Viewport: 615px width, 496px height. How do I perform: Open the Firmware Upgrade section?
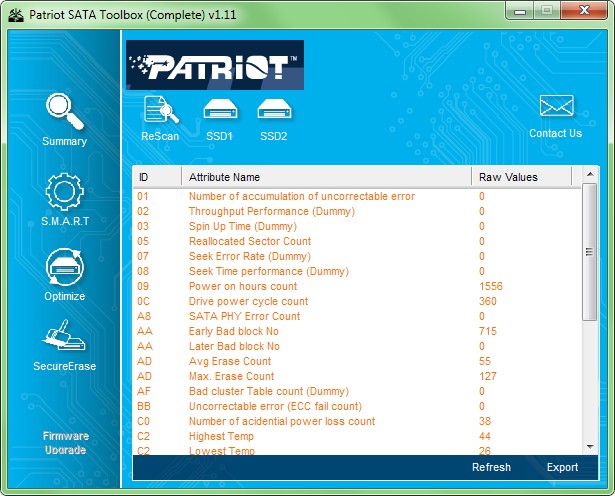66,443
